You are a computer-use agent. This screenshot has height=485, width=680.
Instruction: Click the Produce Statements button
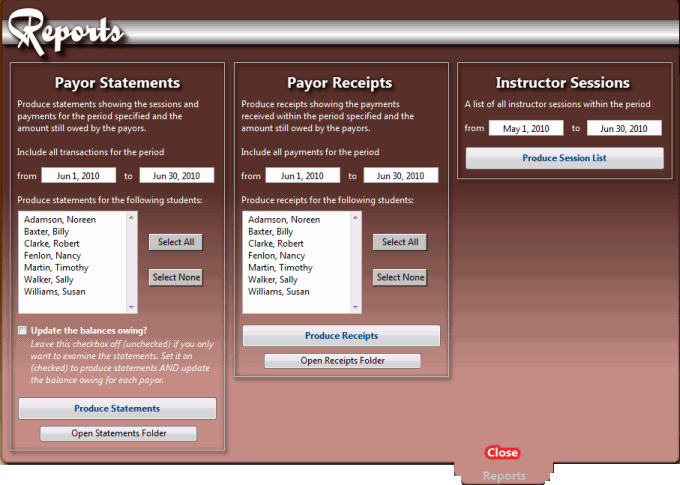[x=117, y=408]
